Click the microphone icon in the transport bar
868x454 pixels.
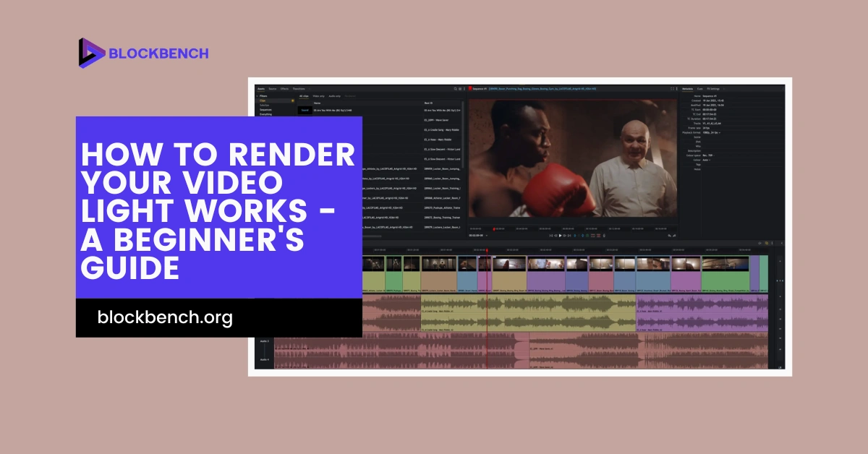(x=604, y=236)
